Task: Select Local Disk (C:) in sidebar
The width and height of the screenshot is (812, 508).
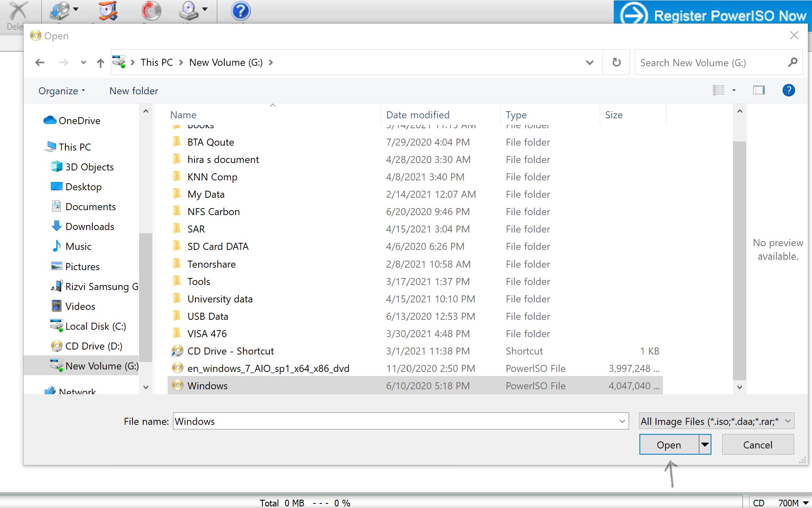Action: tap(88, 326)
